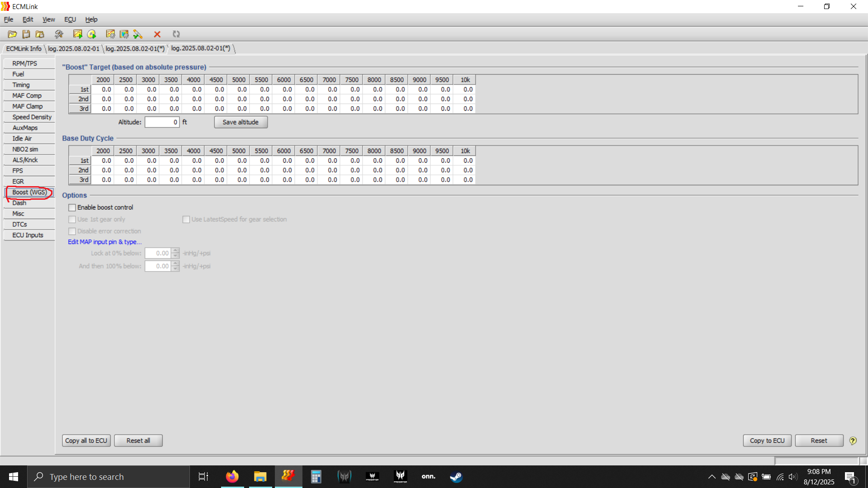Show hidden system tray icons chevron
Image resolution: width=868 pixels, height=488 pixels.
click(712, 477)
